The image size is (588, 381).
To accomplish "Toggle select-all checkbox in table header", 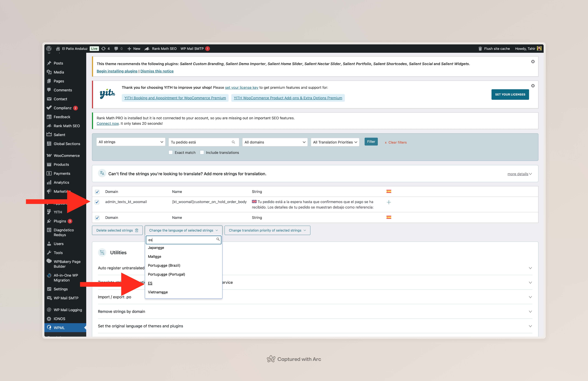I will (97, 192).
